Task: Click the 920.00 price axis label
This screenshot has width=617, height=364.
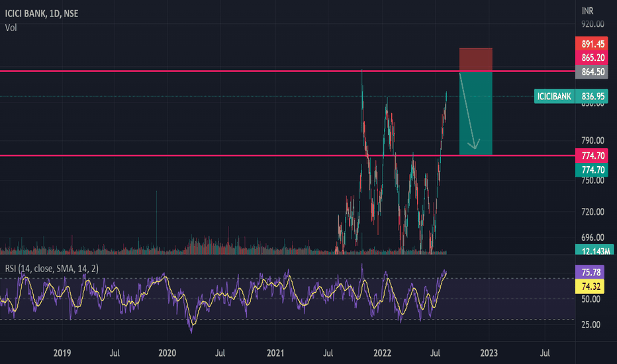Action: [593, 24]
